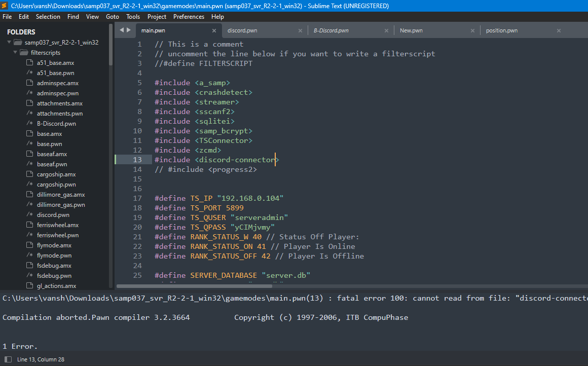588x366 pixels.
Task: Open ferriswheel.amx in sidebar
Action: coord(58,225)
